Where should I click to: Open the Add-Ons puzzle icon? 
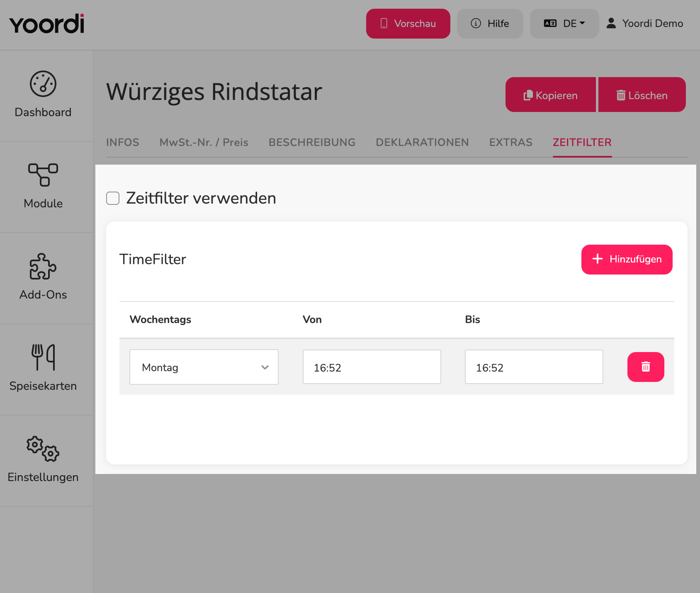(x=43, y=266)
